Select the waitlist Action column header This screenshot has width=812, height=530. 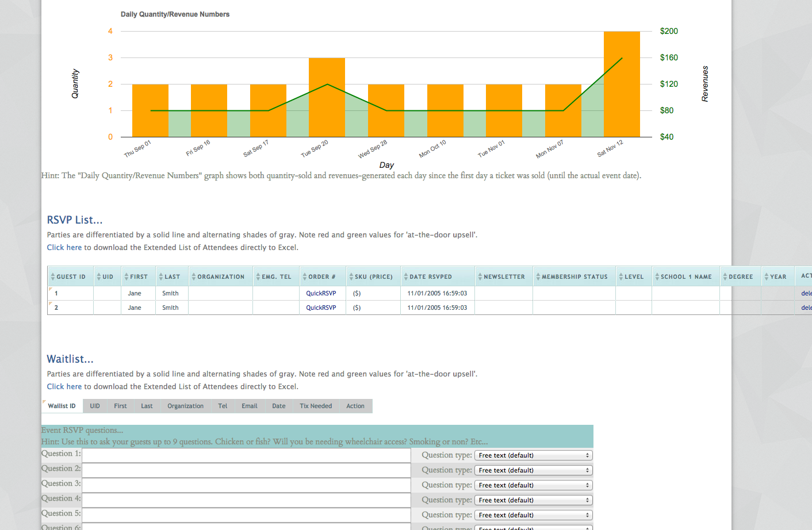click(355, 406)
